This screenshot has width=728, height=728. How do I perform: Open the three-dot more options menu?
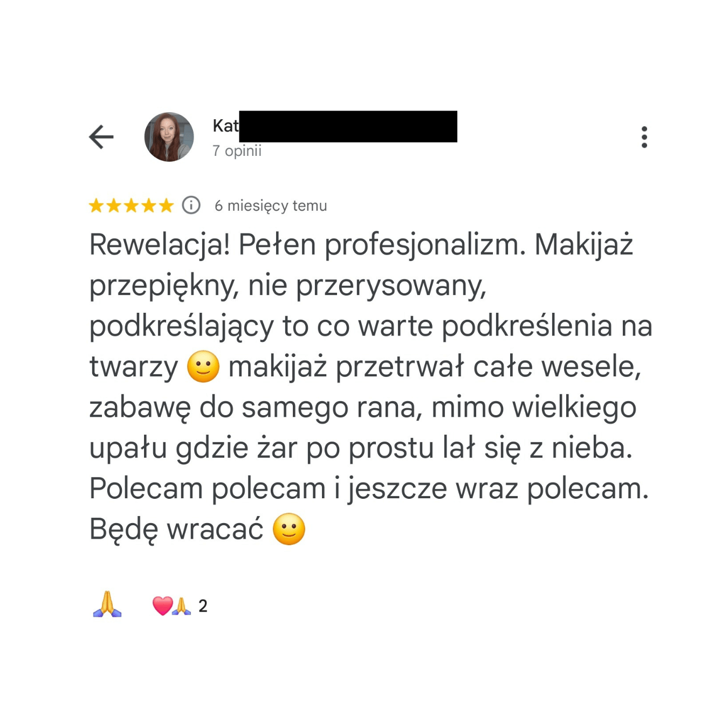[644, 137]
